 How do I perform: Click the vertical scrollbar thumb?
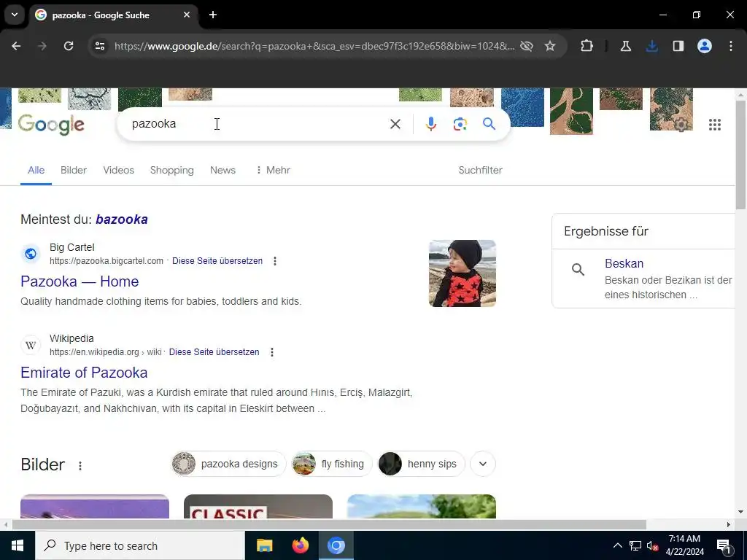point(741,155)
